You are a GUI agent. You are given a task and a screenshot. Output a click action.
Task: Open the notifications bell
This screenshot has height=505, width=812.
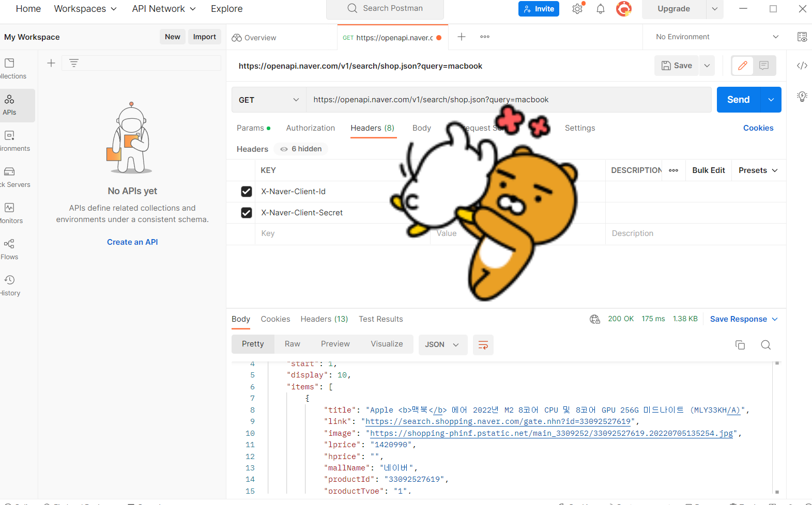(x=601, y=9)
